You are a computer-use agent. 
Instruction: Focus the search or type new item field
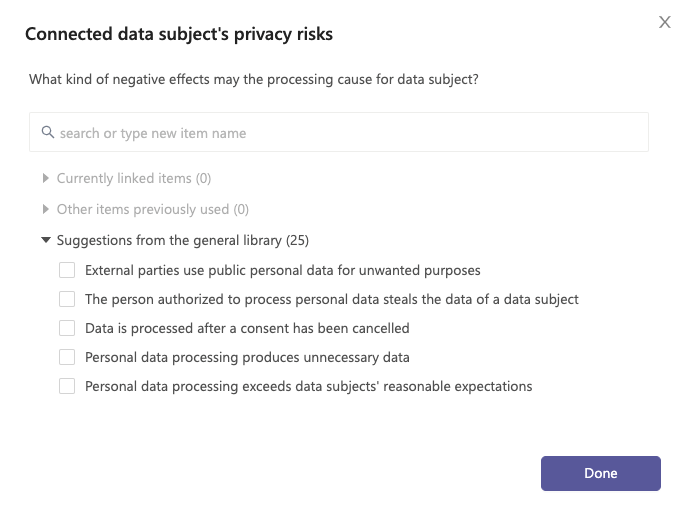(339, 132)
